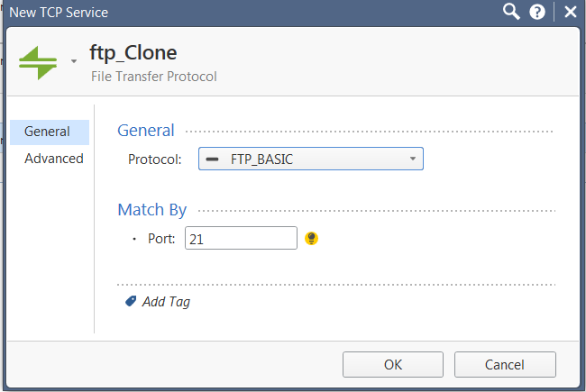Click the Match By section heading
Viewport: 586px width, 392px height.
(x=152, y=210)
